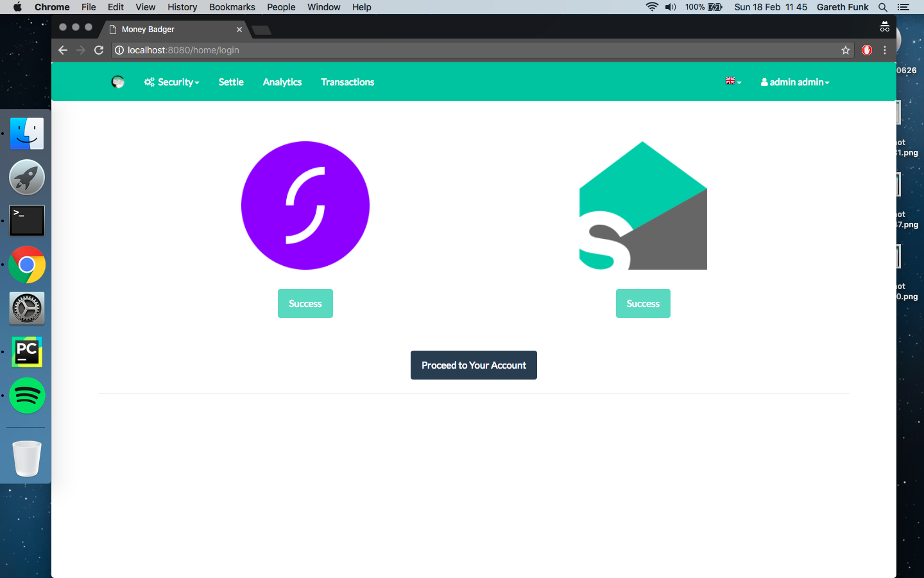
Task: Open the Analytics page
Action: 282,82
